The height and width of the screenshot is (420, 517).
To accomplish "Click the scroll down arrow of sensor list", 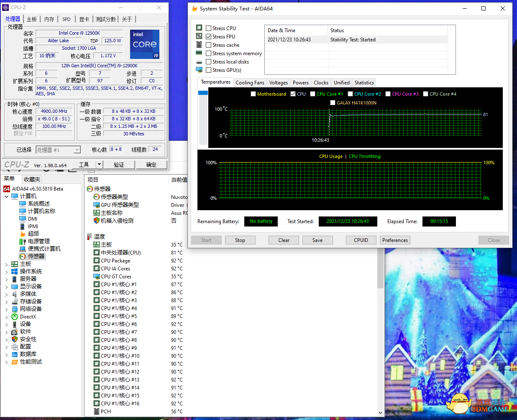I will point(380,413).
